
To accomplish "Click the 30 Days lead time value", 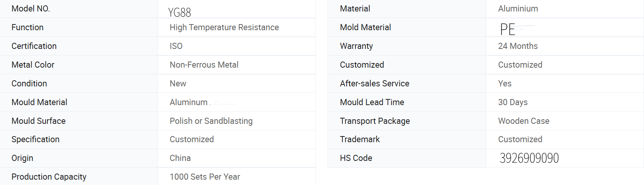I will click(x=513, y=102).
